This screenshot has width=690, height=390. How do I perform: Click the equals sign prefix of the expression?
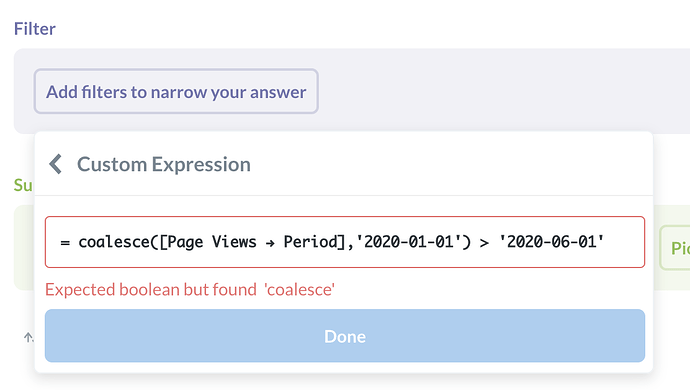pyautogui.click(x=65, y=243)
